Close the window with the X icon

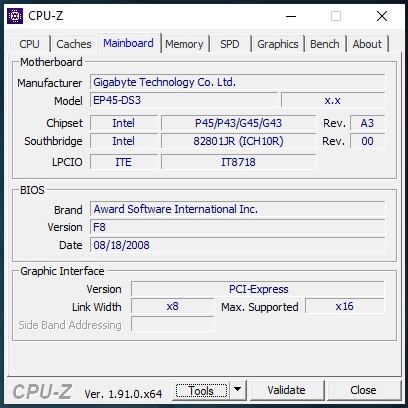pos(382,16)
